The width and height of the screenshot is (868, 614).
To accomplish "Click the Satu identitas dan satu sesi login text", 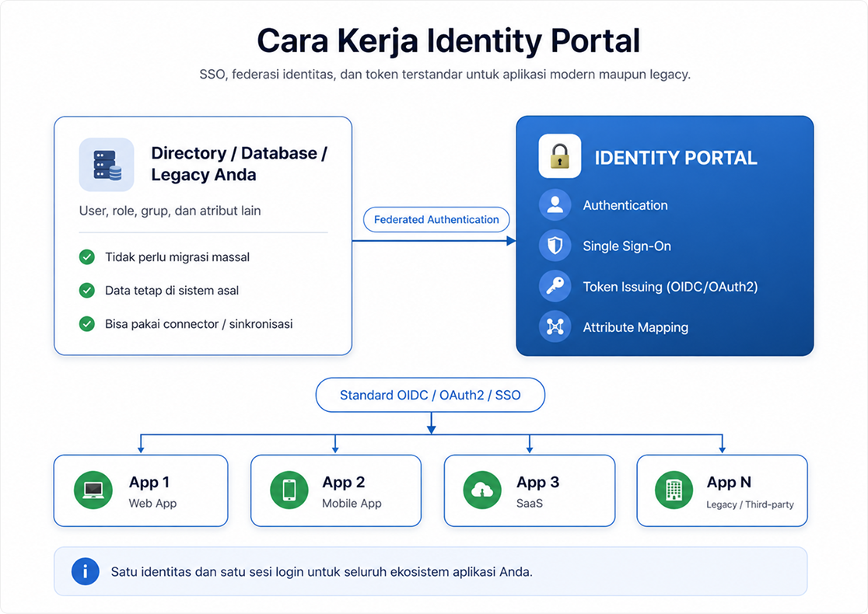I will [x=322, y=572].
